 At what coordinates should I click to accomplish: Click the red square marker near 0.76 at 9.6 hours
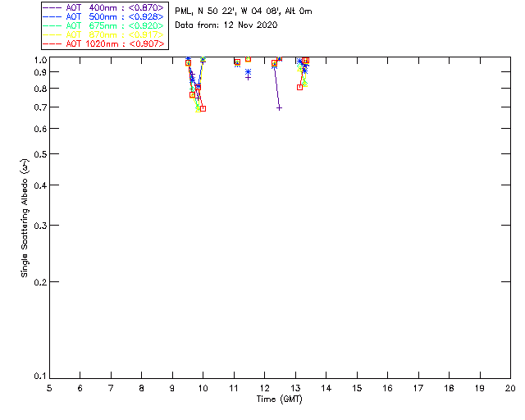(x=192, y=95)
